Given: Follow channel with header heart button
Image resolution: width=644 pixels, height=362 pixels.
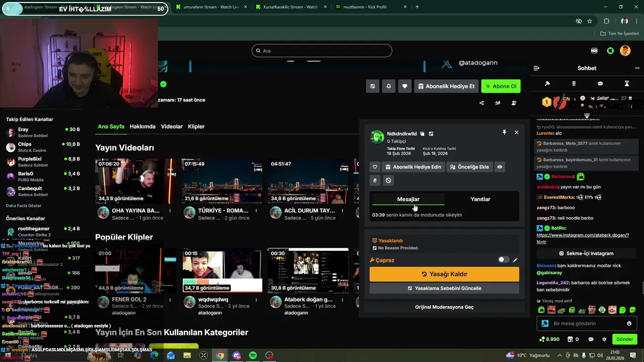Looking at the screenshot, I should (405, 86).
